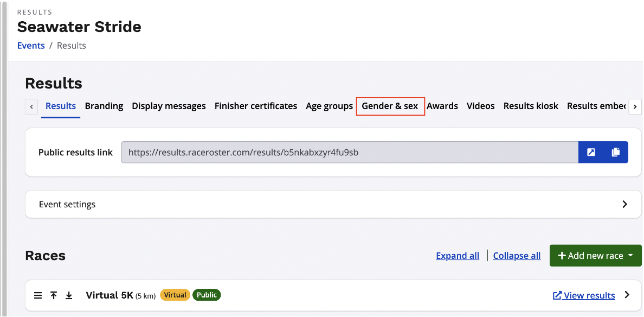Image resolution: width=644 pixels, height=317 pixels.
Task: Go to Finisher certificates tab
Action: (x=255, y=106)
